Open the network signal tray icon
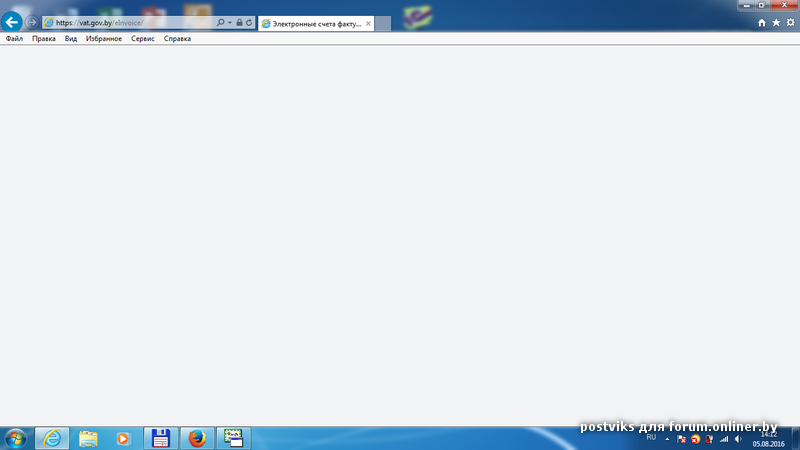Image resolution: width=800 pixels, height=450 pixels. coord(723,439)
